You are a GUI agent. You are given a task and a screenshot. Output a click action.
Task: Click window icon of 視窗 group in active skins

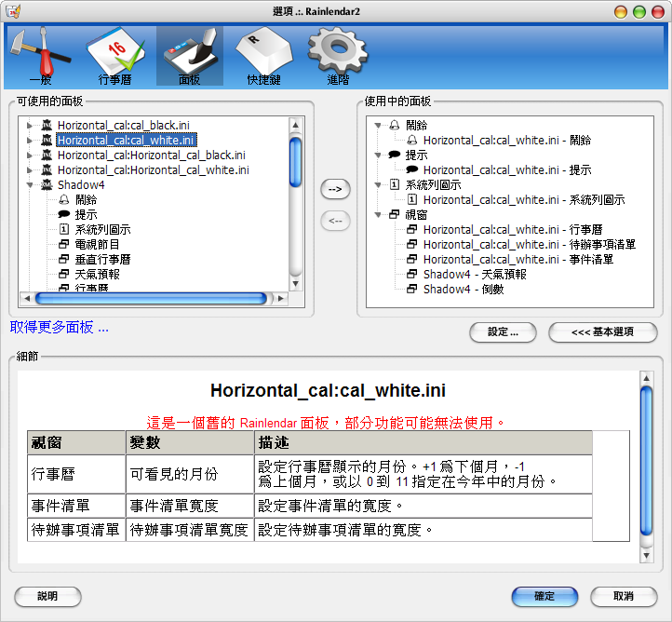click(x=395, y=214)
